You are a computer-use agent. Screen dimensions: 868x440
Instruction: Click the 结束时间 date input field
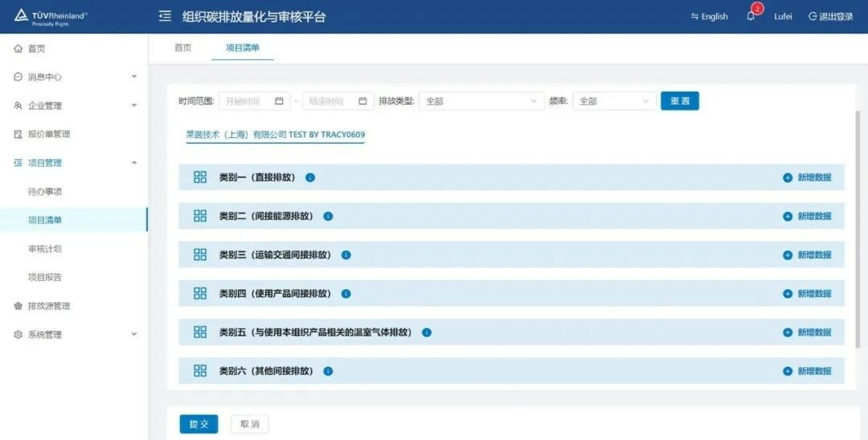point(330,101)
